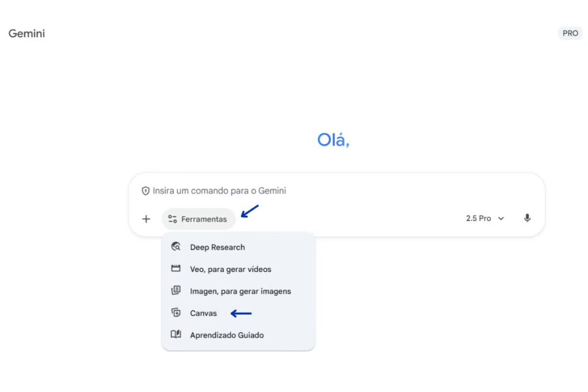Screen dimensions: 588x392
Task: Select Canvas from the Ferramentas menu
Action: pos(203,313)
